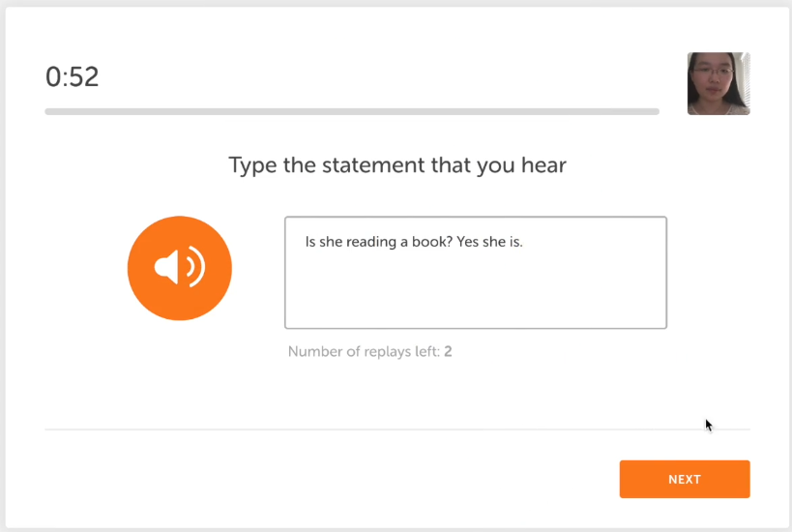Click the "Number of replays left" label
This screenshot has height=532, width=792.
tap(364, 352)
